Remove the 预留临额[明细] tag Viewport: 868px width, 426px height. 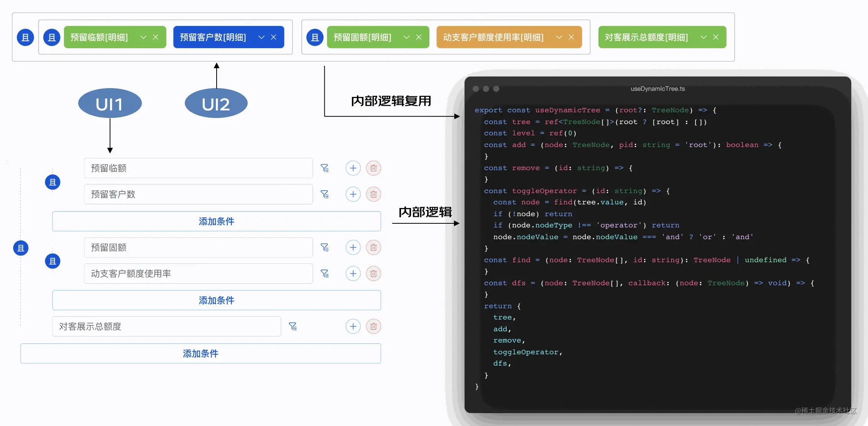click(156, 37)
